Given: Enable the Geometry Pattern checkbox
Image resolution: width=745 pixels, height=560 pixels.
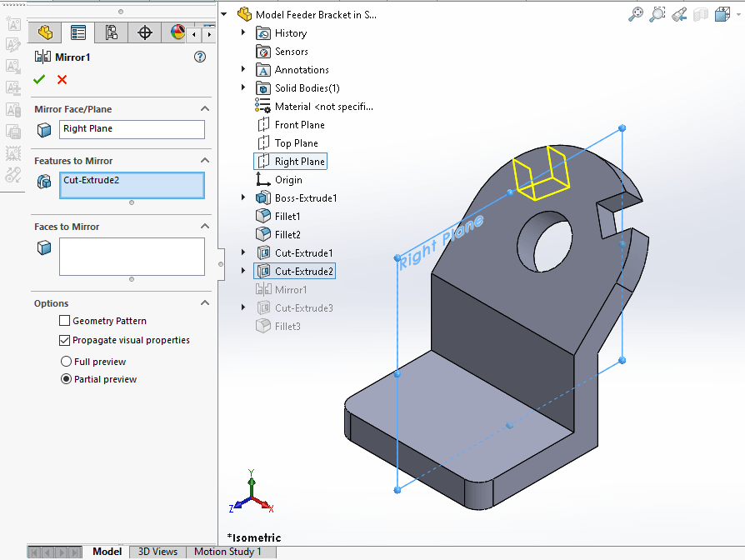Looking at the screenshot, I should 64,321.
